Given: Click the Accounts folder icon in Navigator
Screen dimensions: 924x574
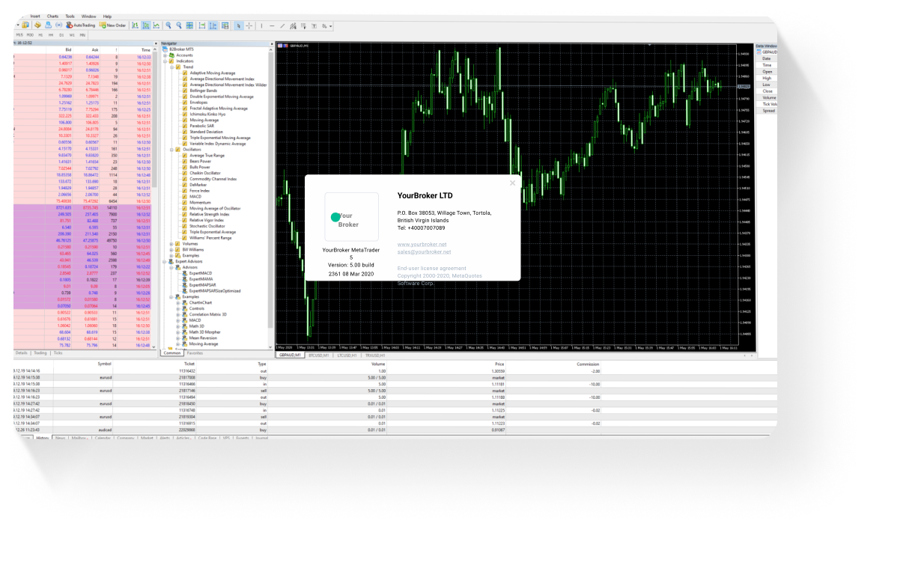Looking at the screenshot, I should 171,55.
